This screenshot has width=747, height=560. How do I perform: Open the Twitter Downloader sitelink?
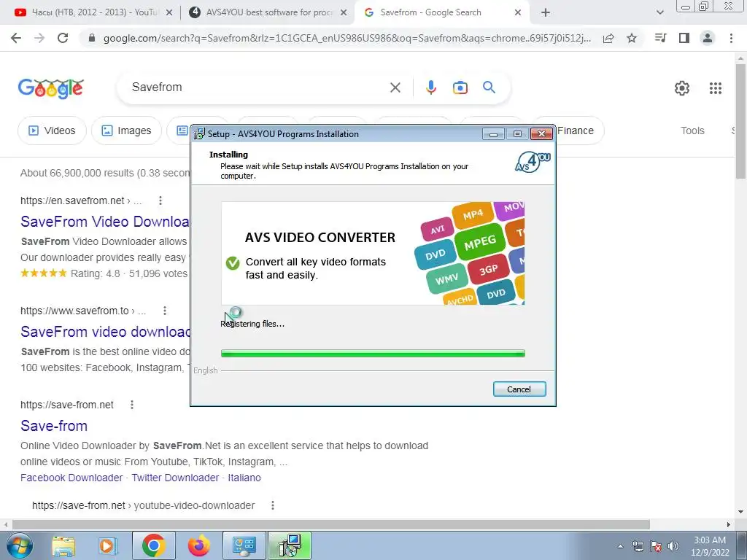coord(175,478)
